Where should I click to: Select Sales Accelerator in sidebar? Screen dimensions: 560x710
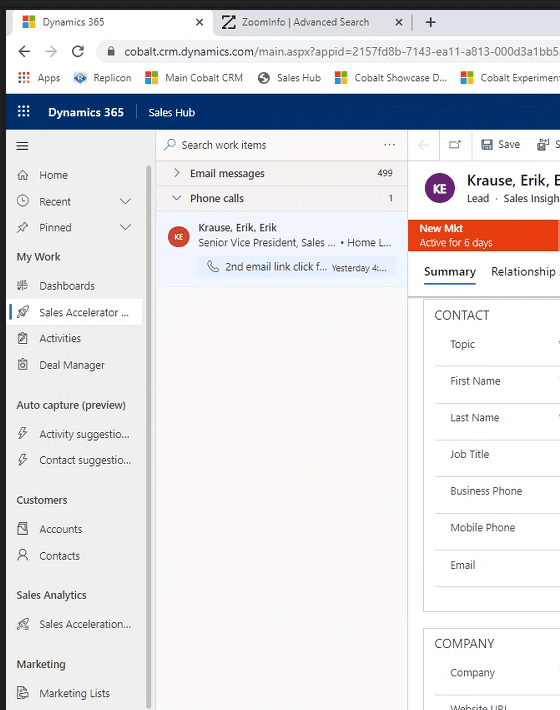click(75, 312)
